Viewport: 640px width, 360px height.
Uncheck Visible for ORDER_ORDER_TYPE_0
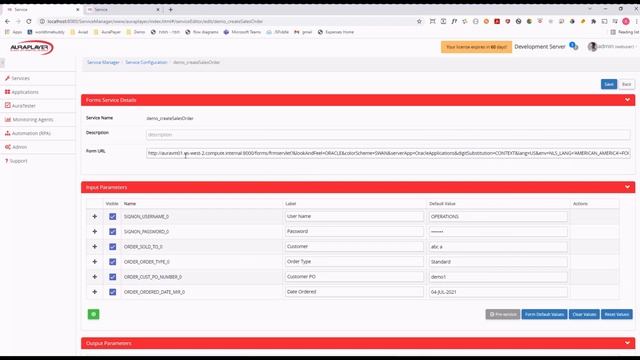(112, 262)
